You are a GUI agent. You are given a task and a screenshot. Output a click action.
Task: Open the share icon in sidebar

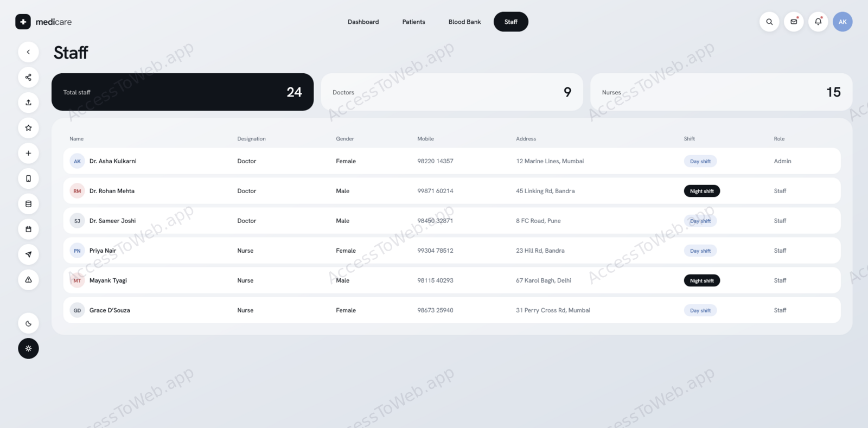click(28, 77)
